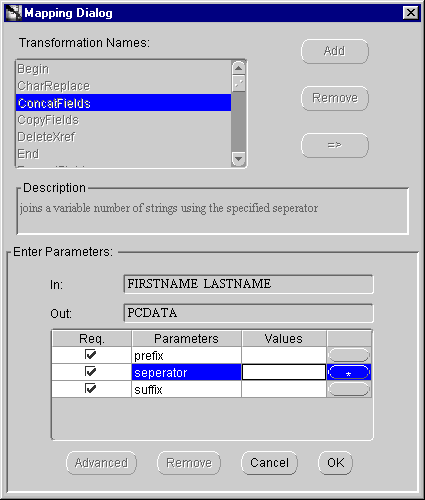Click the Cancel button

click(269, 463)
